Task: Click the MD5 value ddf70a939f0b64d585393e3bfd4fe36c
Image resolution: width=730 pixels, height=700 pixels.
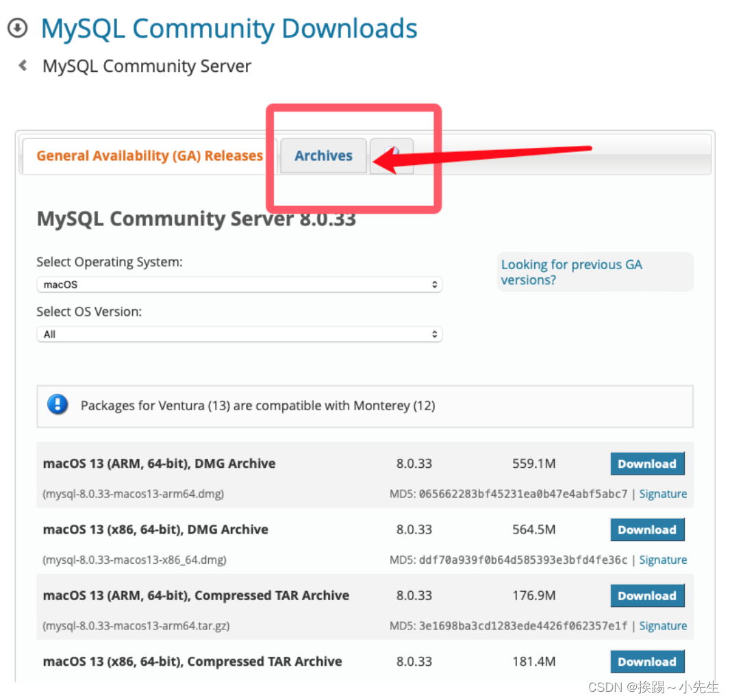Action: (523, 560)
